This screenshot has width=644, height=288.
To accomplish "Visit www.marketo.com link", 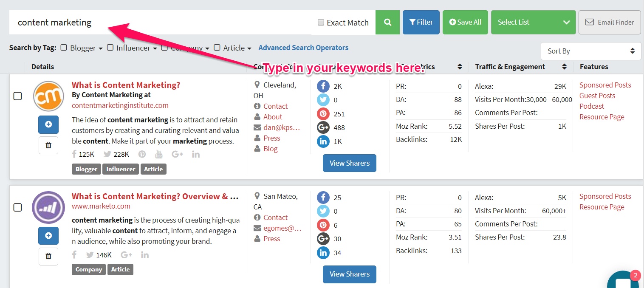I will [101, 206].
